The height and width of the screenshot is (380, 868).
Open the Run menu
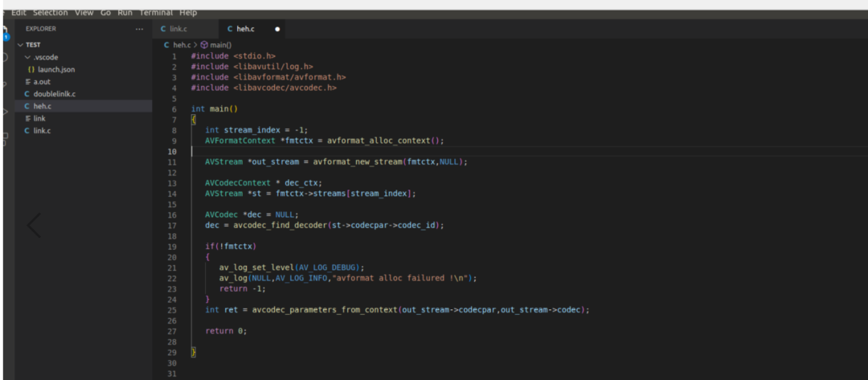point(125,13)
